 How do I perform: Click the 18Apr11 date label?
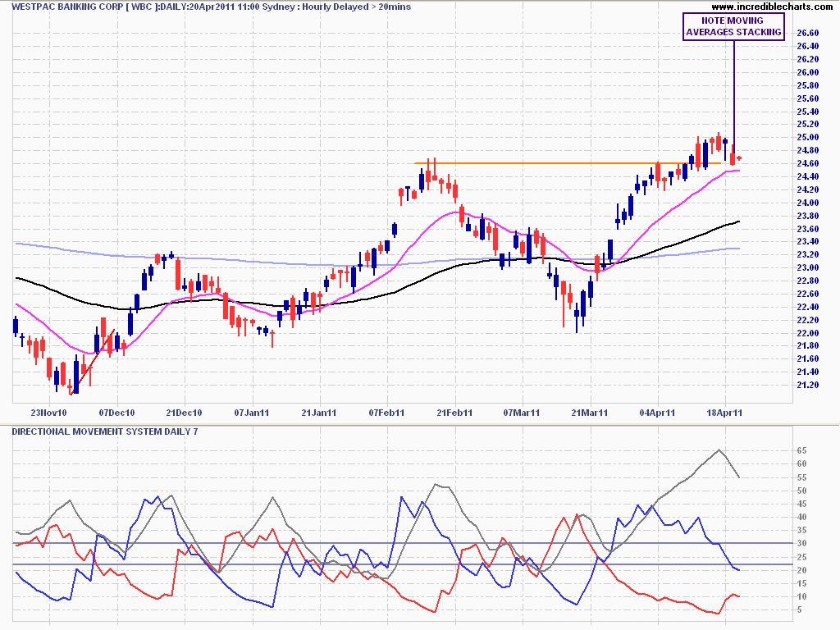pos(725,412)
